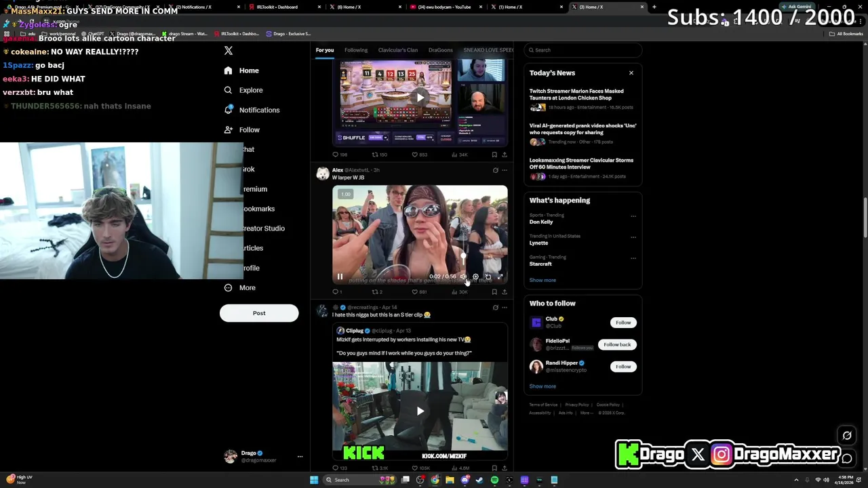
Task: Open File Explorer from the taskbar
Action: 450,480
